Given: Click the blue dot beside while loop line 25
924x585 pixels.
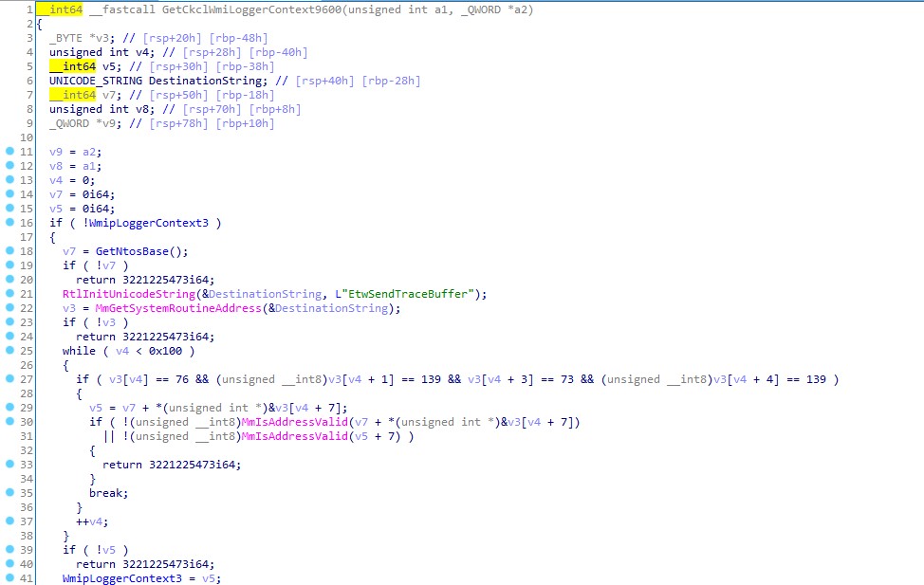Looking at the screenshot, I should pos(9,350).
